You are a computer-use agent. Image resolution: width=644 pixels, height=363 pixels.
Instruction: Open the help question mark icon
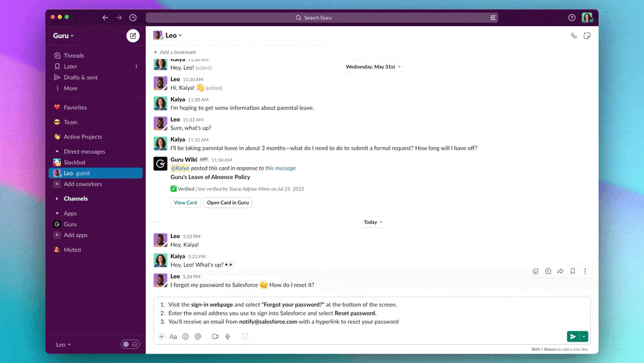point(572,17)
